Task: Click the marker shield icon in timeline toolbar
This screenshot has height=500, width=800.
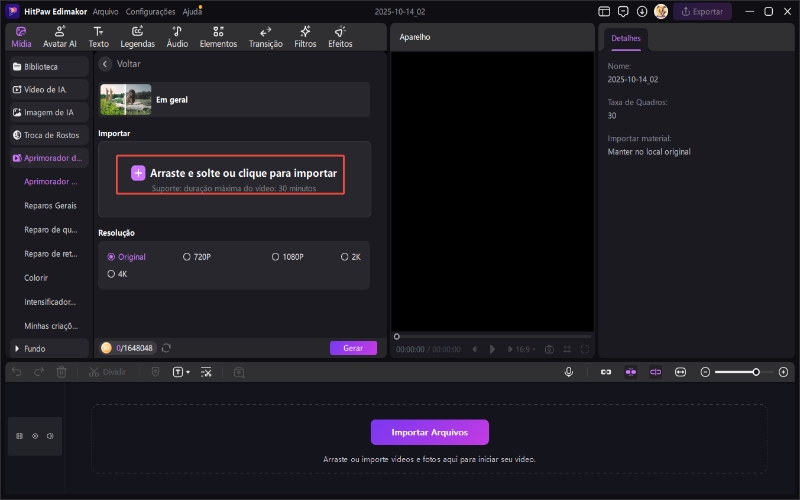Action: [x=156, y=372]
